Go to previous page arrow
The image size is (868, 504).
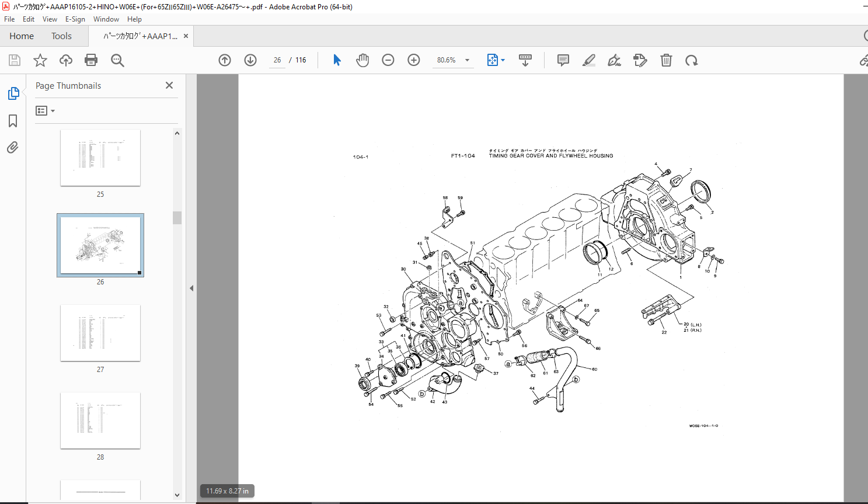click(225, 60)
